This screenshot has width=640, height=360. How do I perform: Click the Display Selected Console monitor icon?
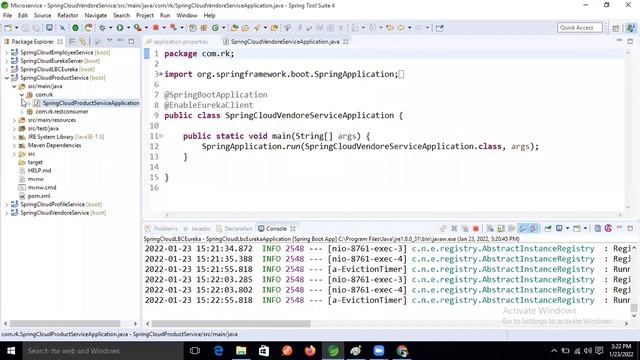559,229
